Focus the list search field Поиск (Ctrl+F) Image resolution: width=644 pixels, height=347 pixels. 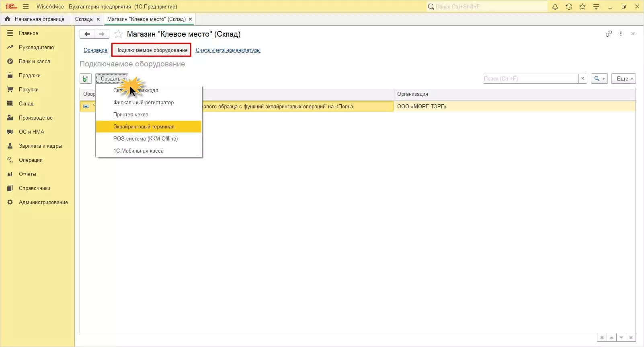click(x=531, y=78)
